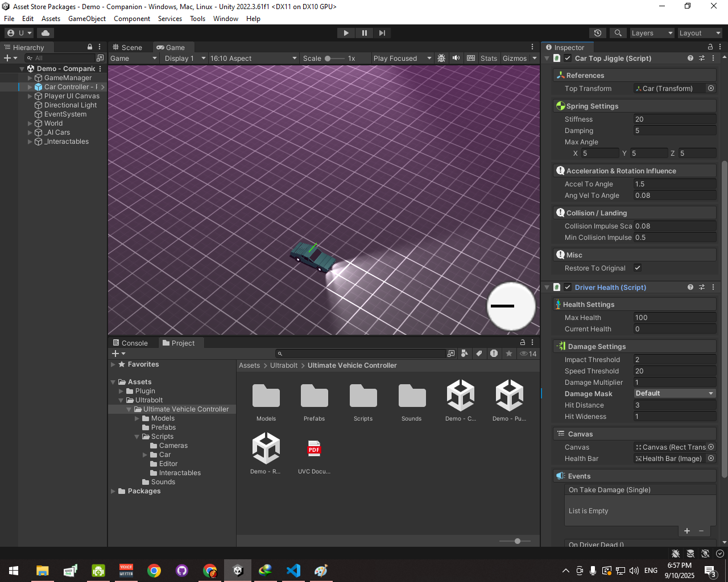
Task: Toggle the Game view debug bug icon
Action: point(441,58)
